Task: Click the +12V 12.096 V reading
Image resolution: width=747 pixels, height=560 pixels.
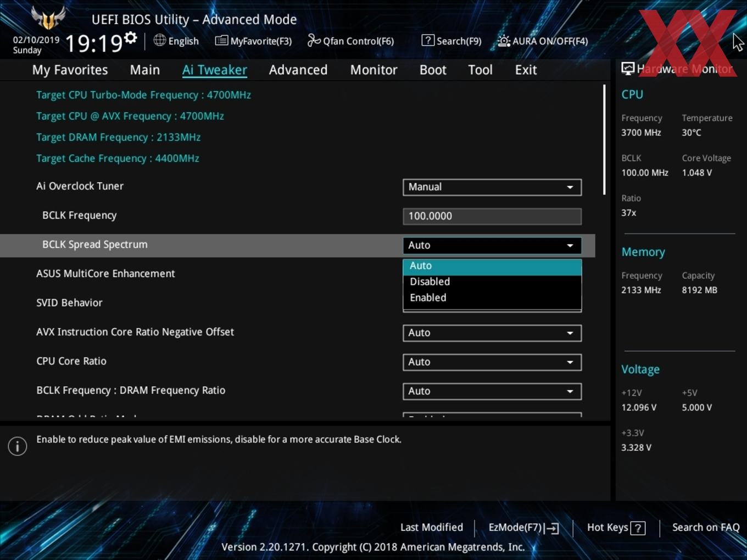Action: (x=639, y=408)
